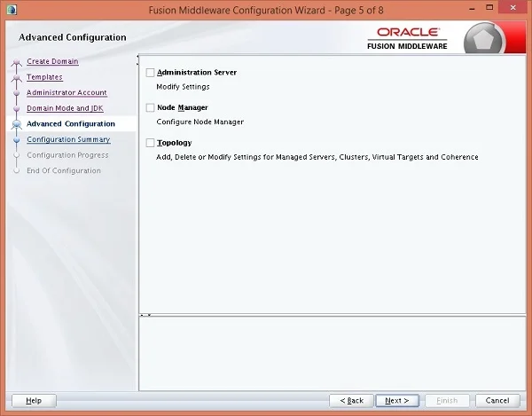Go to Configuration Summary step
The height and width of the screenshot is (416, 532).
click(x=68, y=139)
